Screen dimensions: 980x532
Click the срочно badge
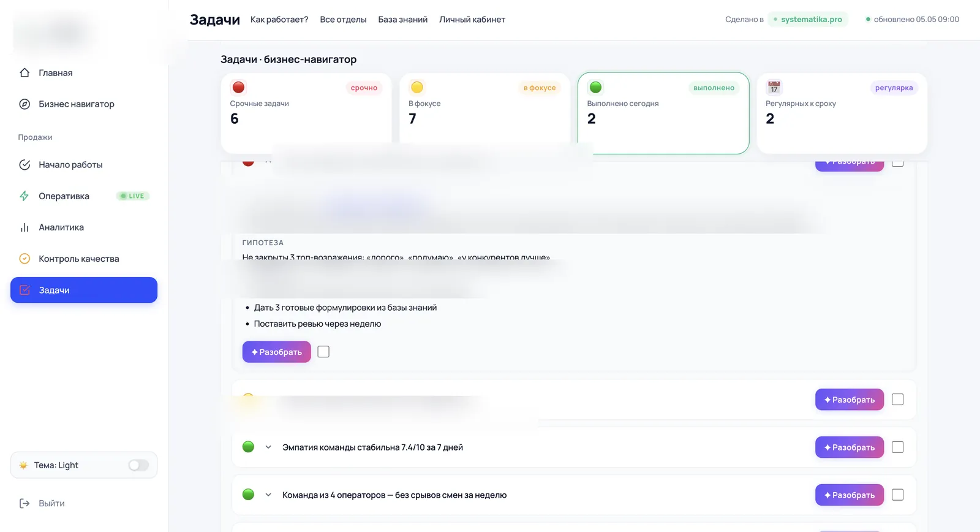(x=364, y=88)
